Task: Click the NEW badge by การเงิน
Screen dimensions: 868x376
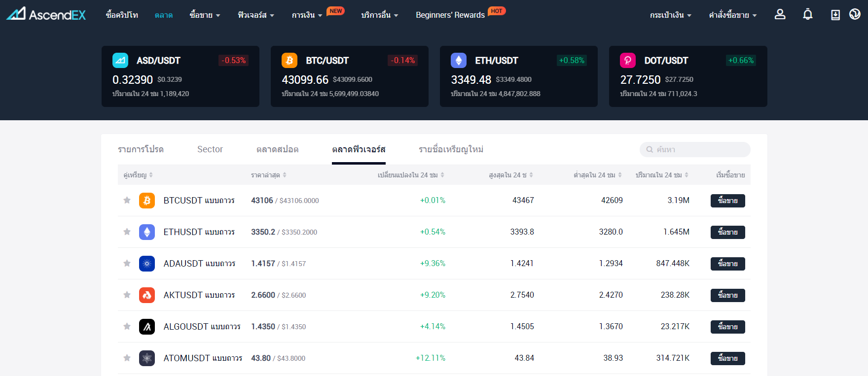Action: point(336,11)
